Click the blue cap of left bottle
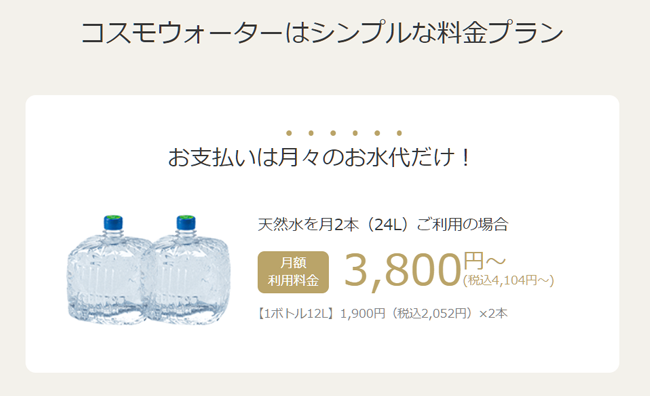This screenshot has height=396, width=650. coord(113,222)
